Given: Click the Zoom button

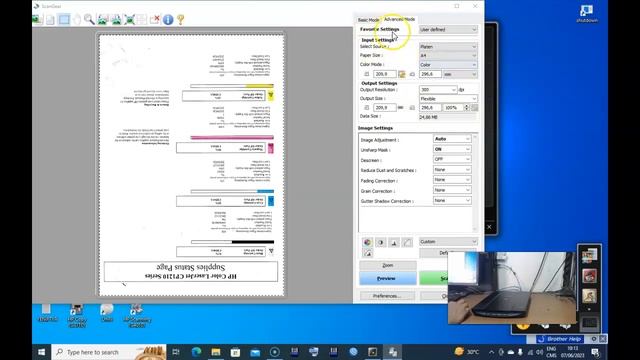Looking at the screenshot, I should (388, 265).
